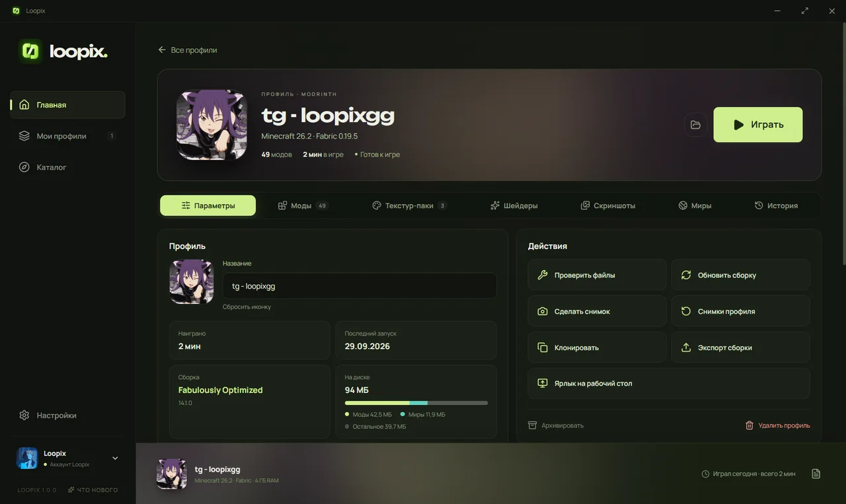Open Мои профили in the sidebar
Viewport: 846px width, 504px height.
coord(67,136)
